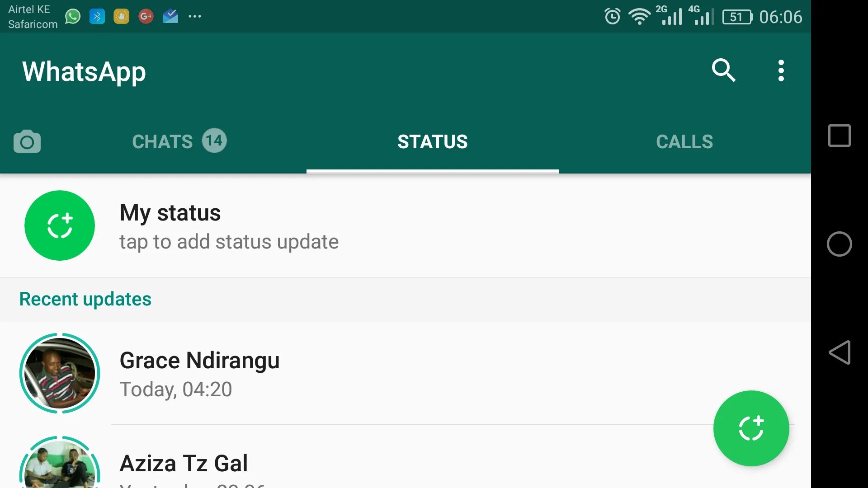Expand Recent updates section

pyautogui.click(x=85, y=299)
